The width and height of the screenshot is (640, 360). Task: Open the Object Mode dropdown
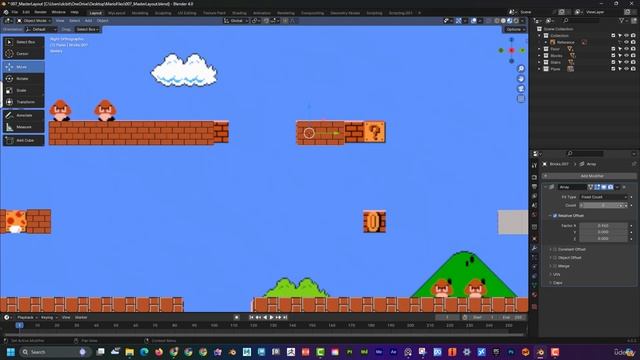pos(34,20)
